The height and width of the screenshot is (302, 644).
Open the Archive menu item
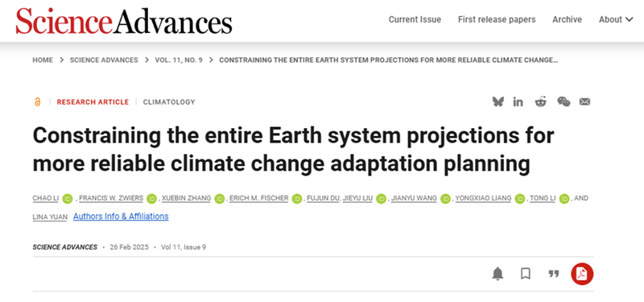tap(567, 19)
